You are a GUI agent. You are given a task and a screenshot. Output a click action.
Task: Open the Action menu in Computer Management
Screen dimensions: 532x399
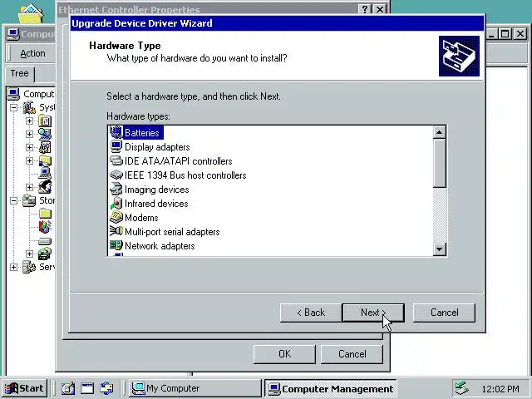click(32, 53)
